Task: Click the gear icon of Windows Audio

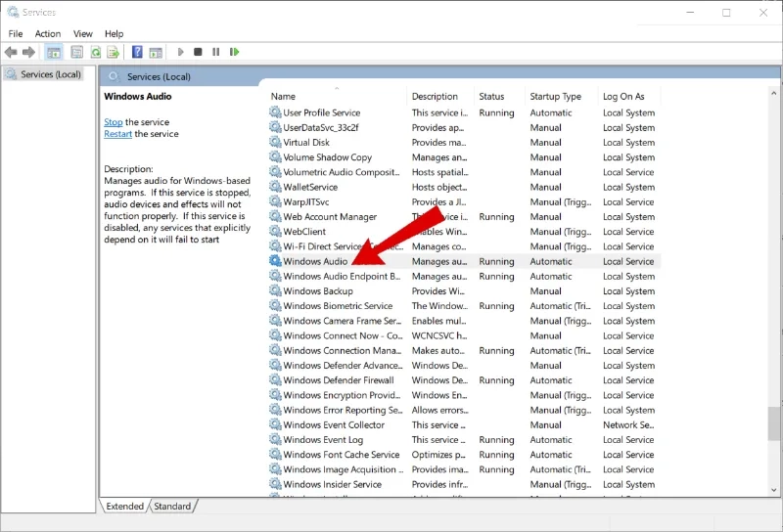Action: coord(275,260)
